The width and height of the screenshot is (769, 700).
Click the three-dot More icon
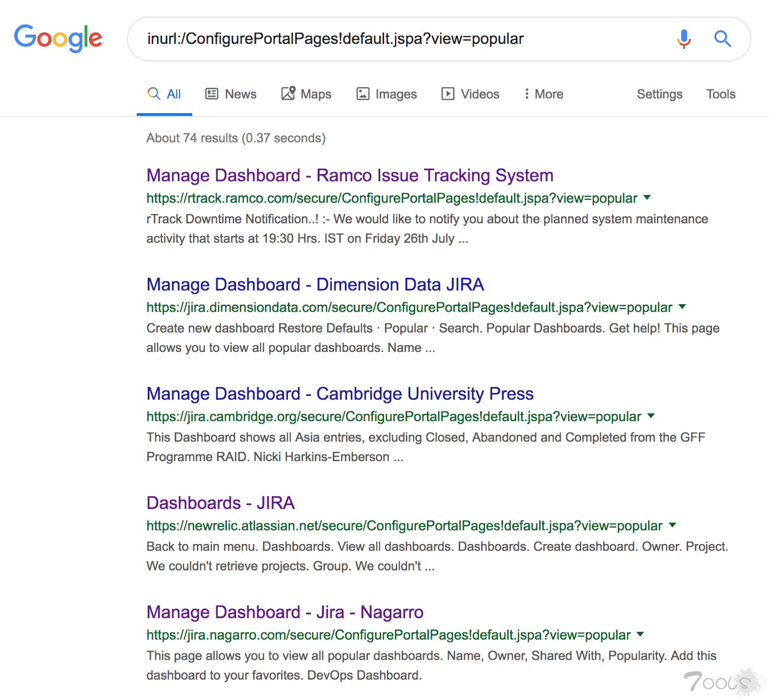coord(527,94)
